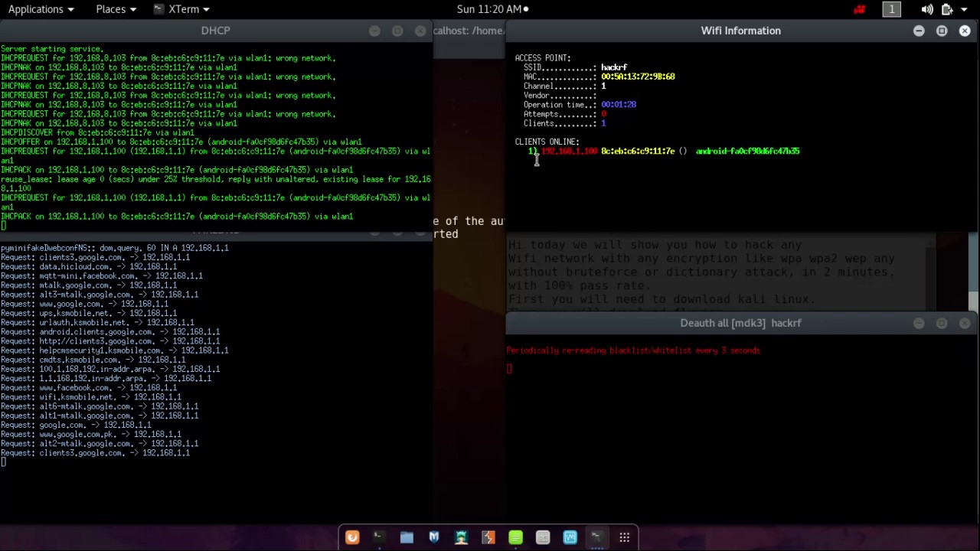Viewport: 980px width, 551px height.
Task: Launch Metasploit from the dock
Action: 433,537
